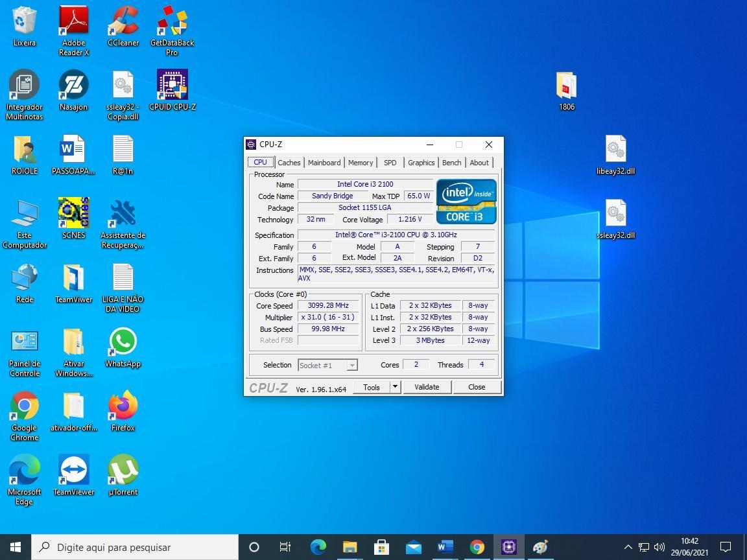The image size is (747, 560).
Task: Select the Este Computador icon
Action: [24, 224]
